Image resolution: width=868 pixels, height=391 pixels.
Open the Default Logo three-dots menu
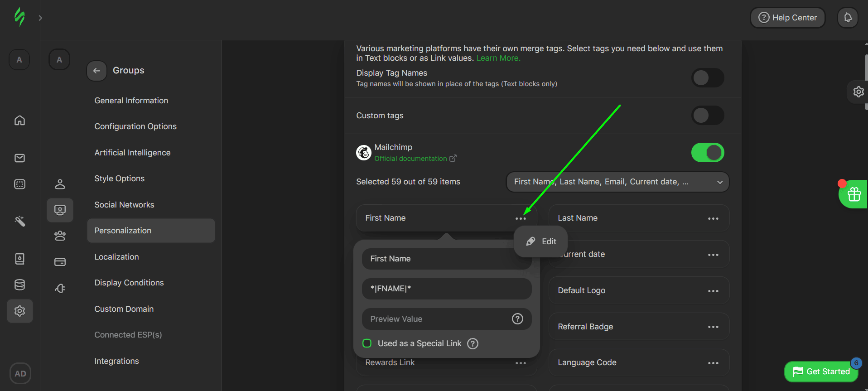click(713, 291)
